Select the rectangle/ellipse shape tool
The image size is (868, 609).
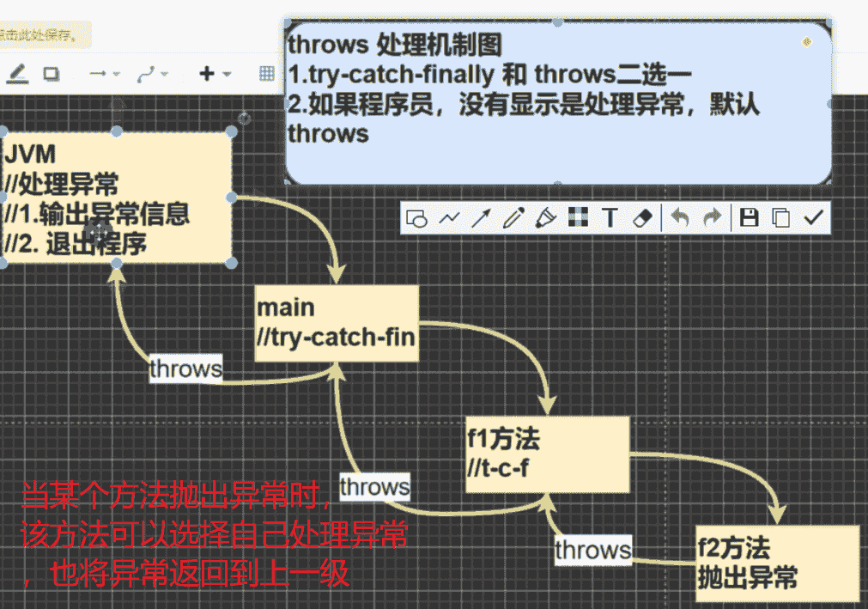click(x=416, y=218)
